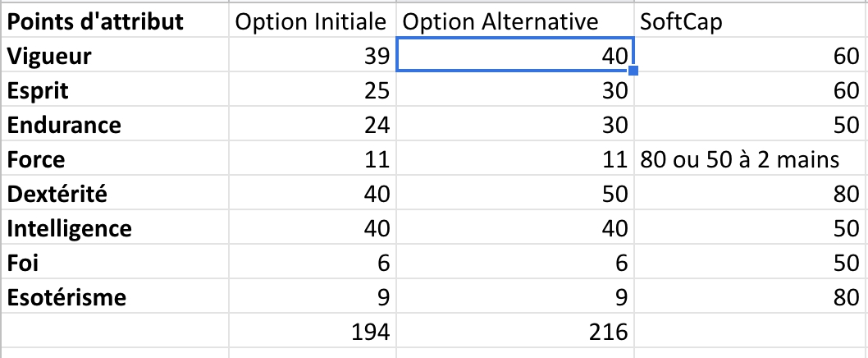
Task: Click the Option Initiale total 194
Action: pyautogui.click(x=313, y=332)
